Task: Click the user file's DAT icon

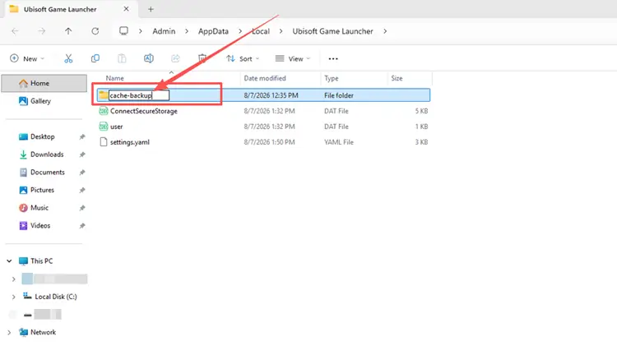Action: 104,127
